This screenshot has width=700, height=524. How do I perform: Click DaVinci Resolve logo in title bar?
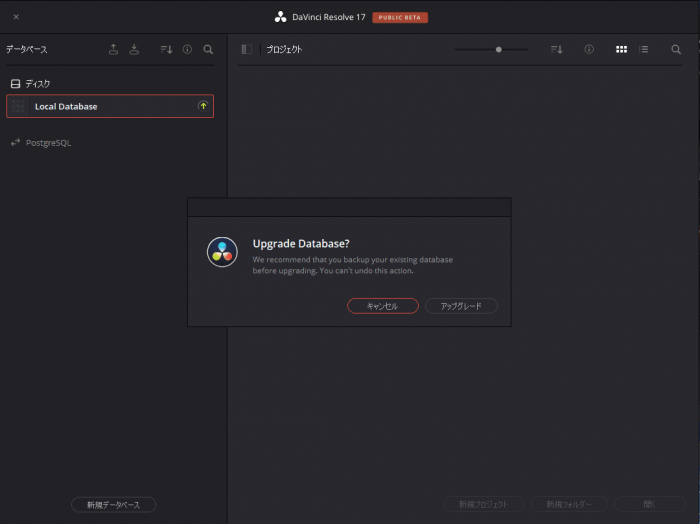(280, 17)
